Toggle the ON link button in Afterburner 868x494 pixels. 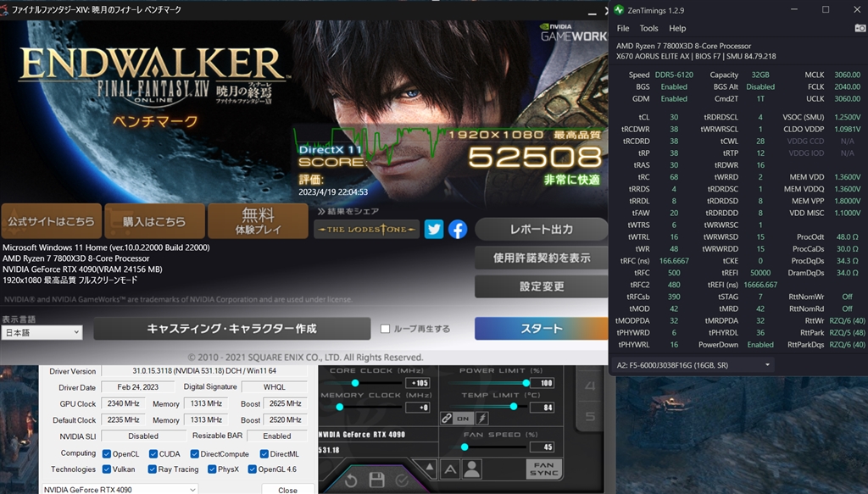tap(464, 419)
